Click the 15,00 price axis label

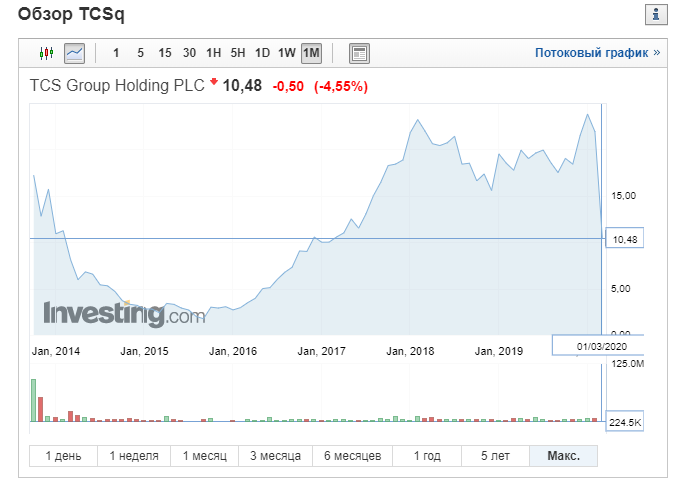coord(624,196)
